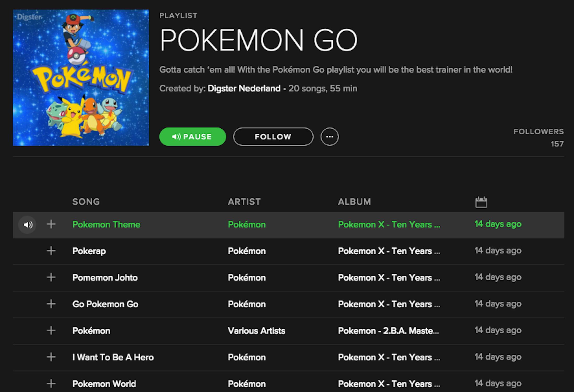Open Digster Nederland's profile
The image size is (574, 392).
click(x=243, y=88)
